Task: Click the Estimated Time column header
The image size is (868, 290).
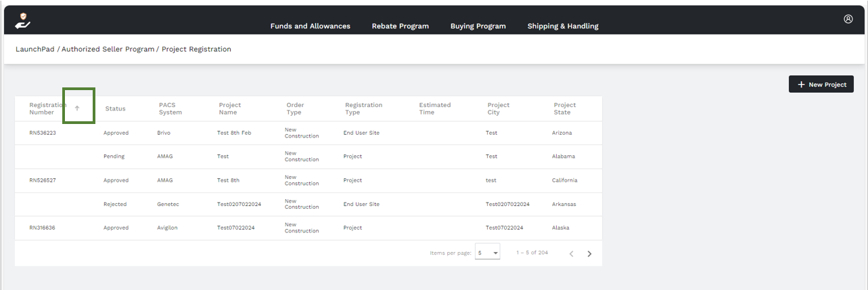Action: pyautogui.click(x=435, y=108)
